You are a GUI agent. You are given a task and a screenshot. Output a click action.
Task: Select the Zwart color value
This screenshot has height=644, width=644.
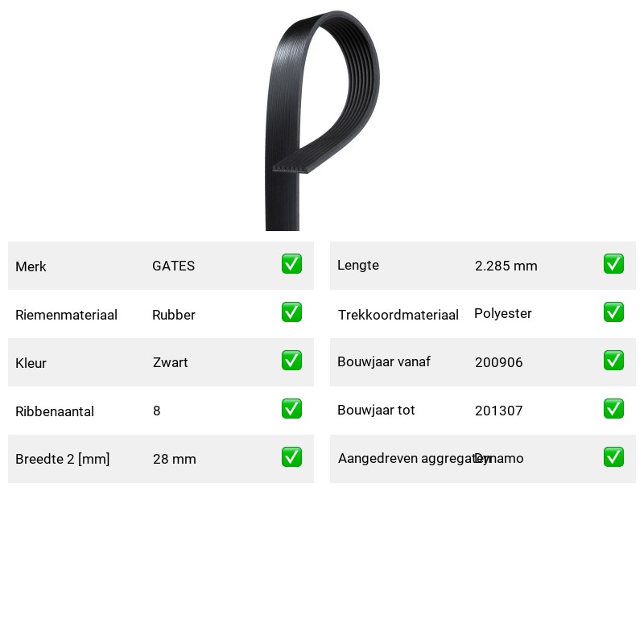pyautogui.click(x=170, y=362)
